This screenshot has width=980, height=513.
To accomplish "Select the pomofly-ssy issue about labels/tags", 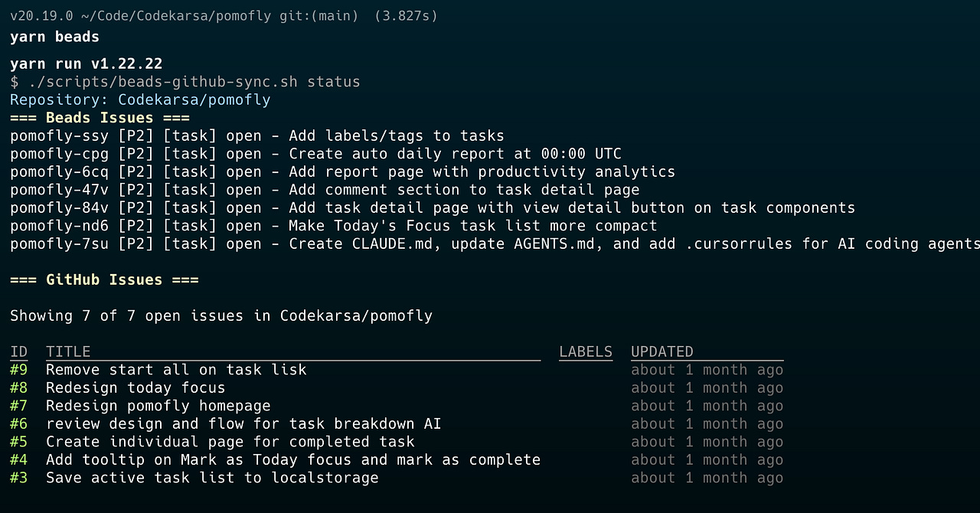I will [x=257, y=136].
